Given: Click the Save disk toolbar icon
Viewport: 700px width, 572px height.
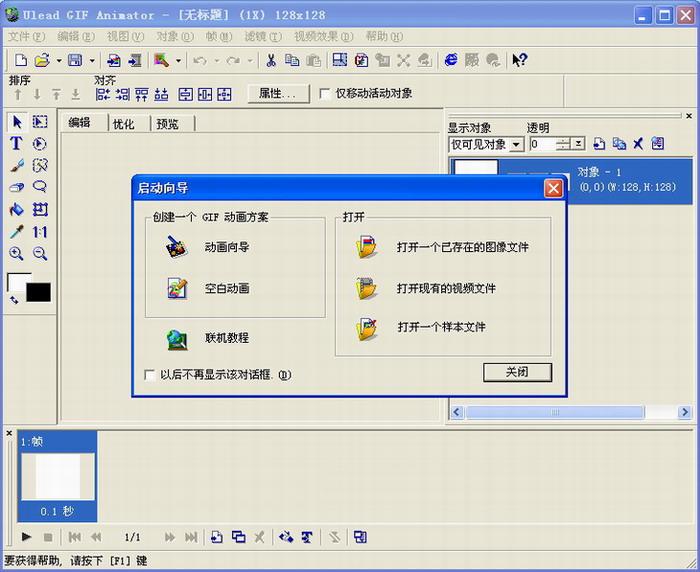Looking at the screenshot, I should [75, 60].
